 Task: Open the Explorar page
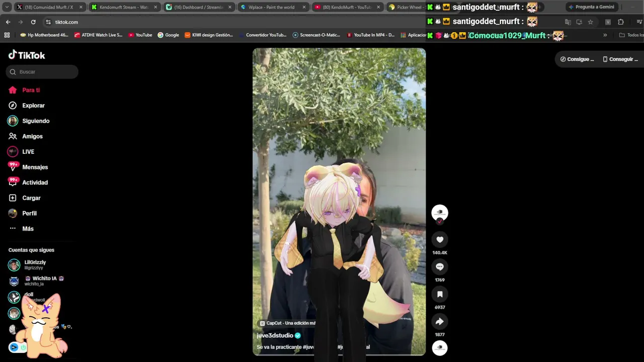pyautogui.click(x=27, y=106)
